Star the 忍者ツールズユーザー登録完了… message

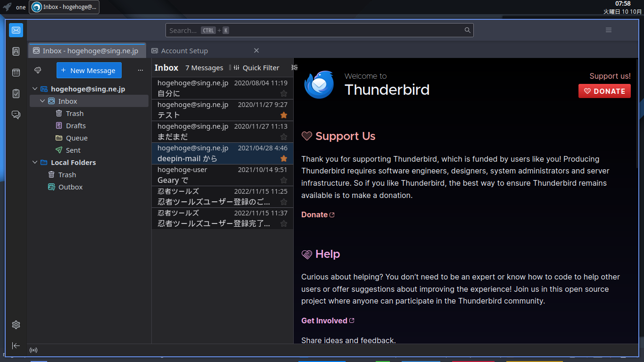tap(284, 223)
